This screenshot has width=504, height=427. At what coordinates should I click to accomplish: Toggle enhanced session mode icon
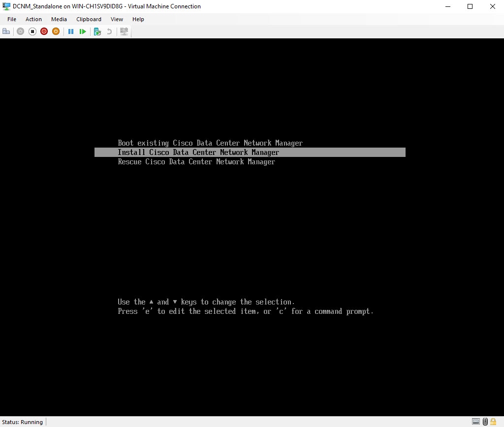pyautogui.click(x=124, y=31)
